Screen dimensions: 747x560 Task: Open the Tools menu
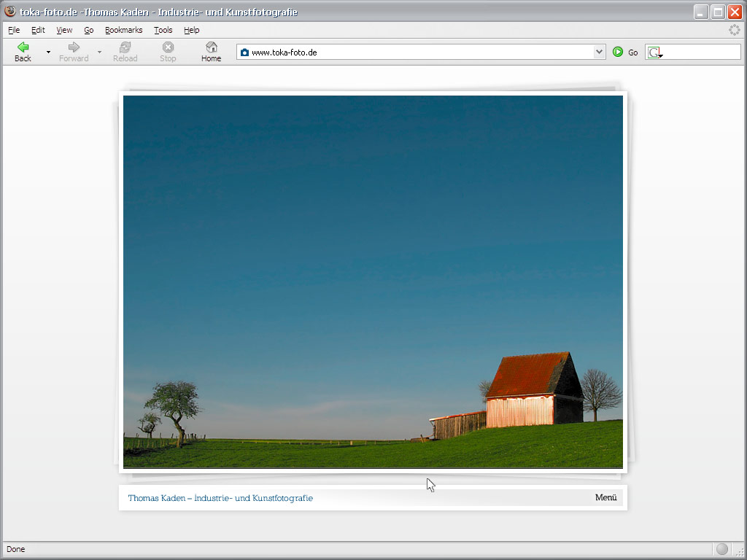pos(163,30)
